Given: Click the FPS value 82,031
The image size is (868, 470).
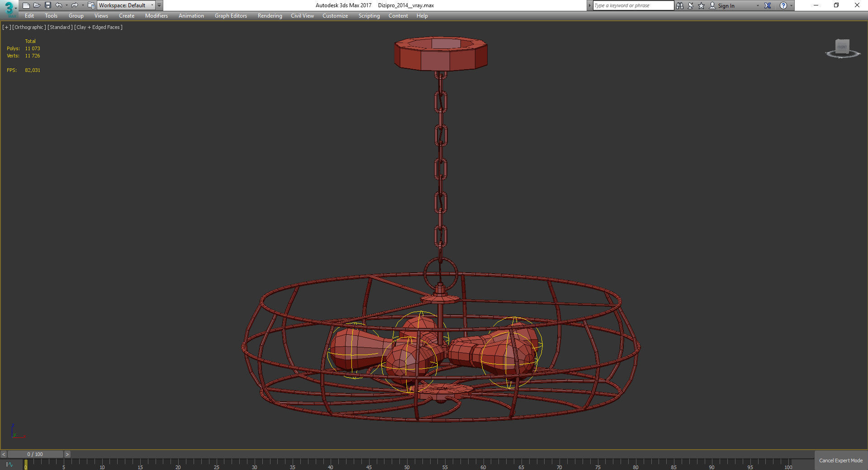Looking at the screenshot, I should pyautogui.click(x=33, y=70).
